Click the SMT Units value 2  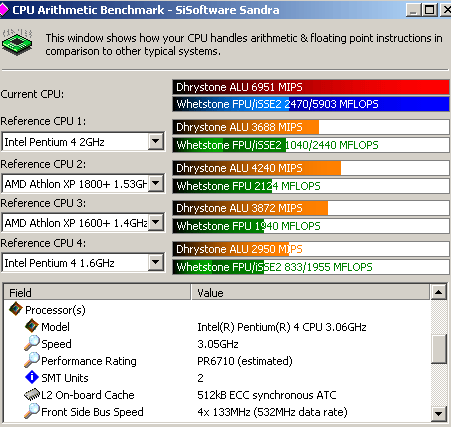coord(200,378)
